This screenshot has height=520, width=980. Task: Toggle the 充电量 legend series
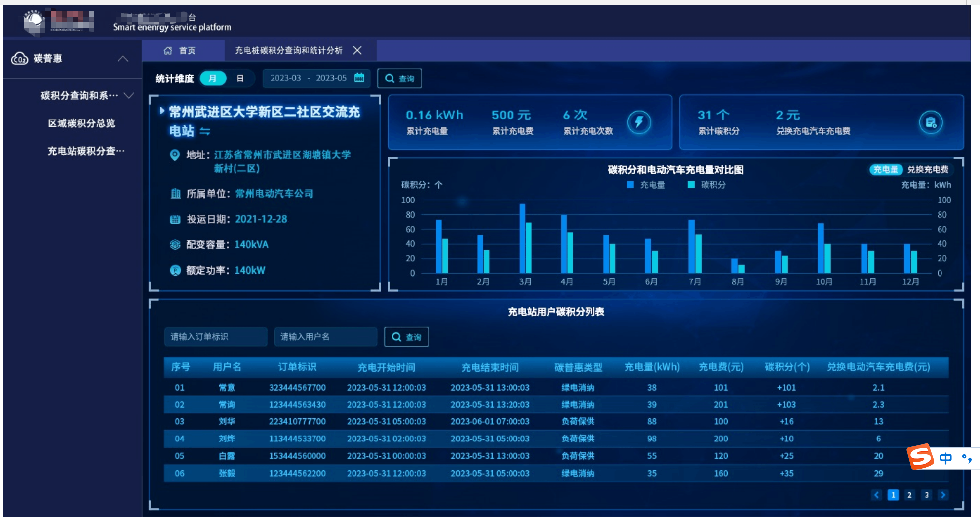click(x=646, y=185)
